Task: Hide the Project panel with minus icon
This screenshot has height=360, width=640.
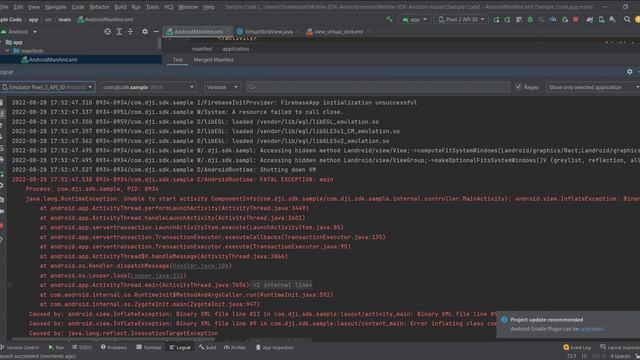Action: point(156,31)
